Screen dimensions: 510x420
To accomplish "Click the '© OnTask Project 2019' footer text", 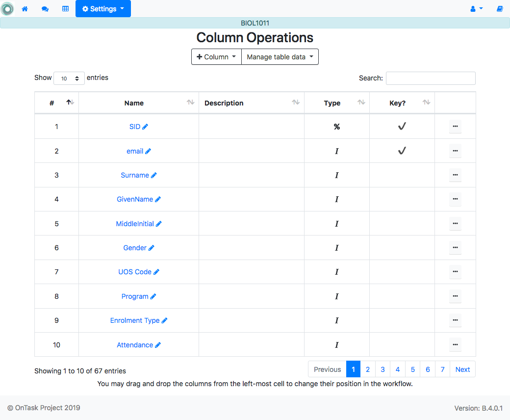I will [x=44, y=408].
